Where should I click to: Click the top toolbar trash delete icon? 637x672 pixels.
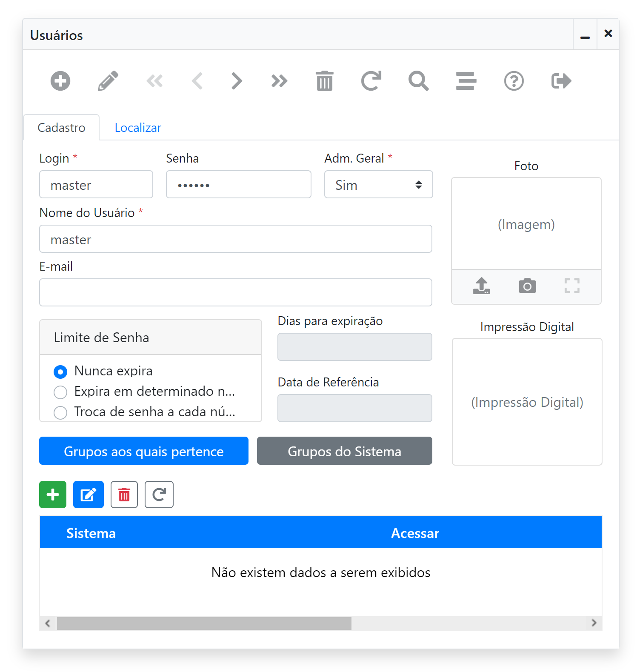tap(324, 81)
